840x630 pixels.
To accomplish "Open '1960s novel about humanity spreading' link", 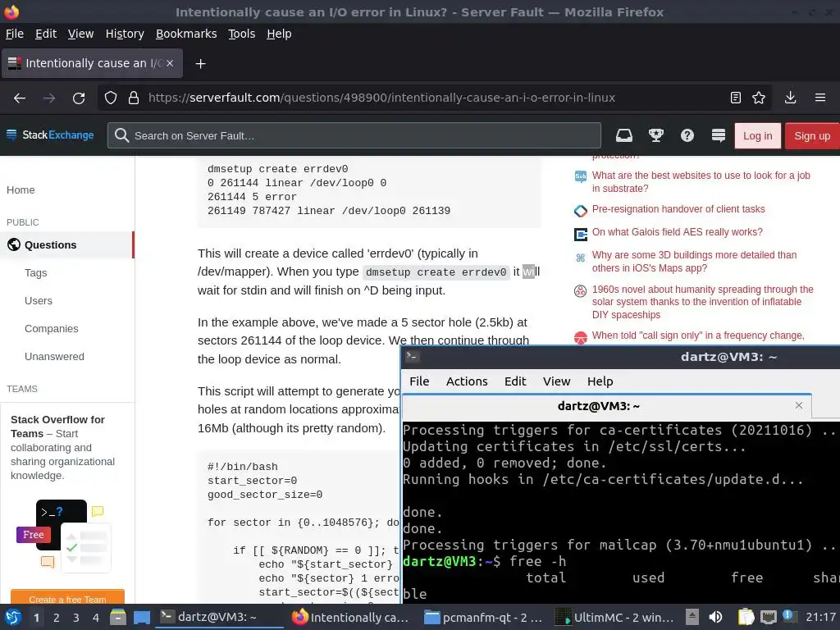I will click(x=702, y=302).
